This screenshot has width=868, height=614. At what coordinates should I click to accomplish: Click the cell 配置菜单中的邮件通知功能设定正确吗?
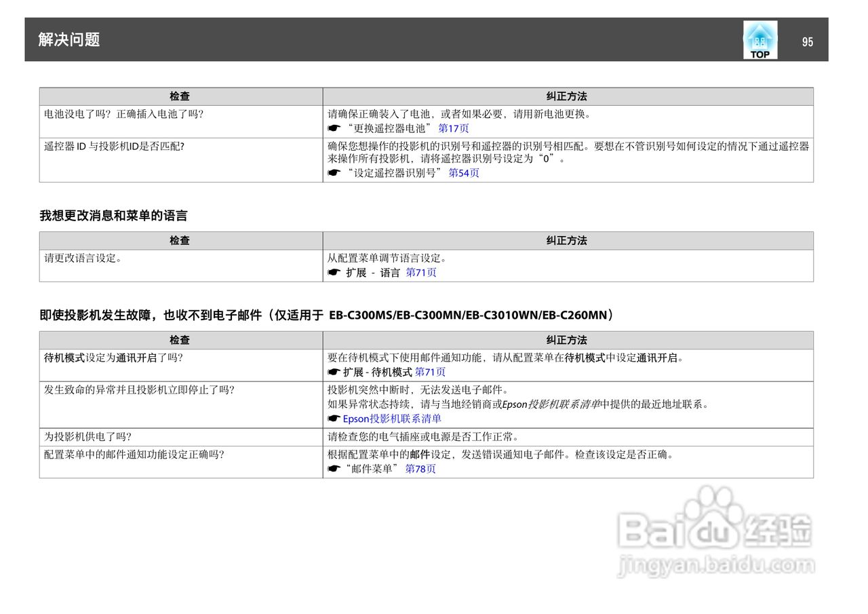(181, 462)
